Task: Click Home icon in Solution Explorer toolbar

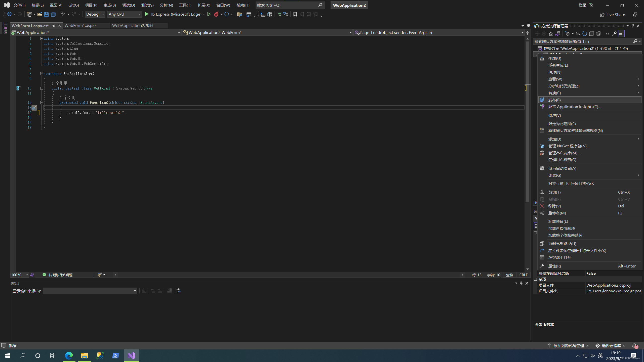Action: pyautogui.click(x=551, y=34)
